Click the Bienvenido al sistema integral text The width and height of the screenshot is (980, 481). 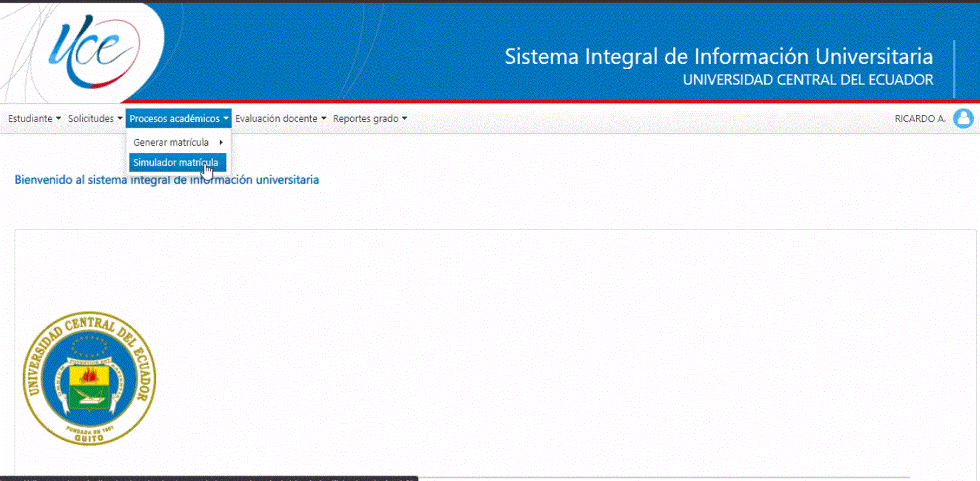point(166,180)
